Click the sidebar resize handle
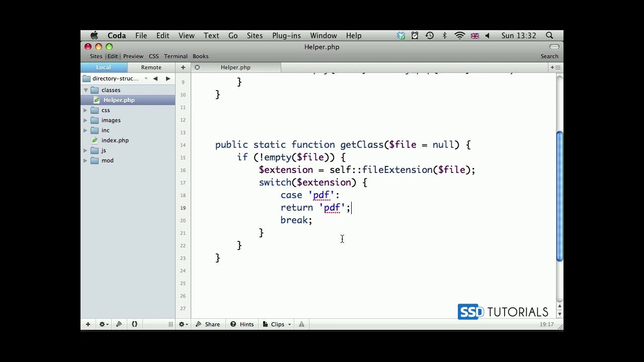The height and width of the screenshot is (362, 644). pos(171,324)
